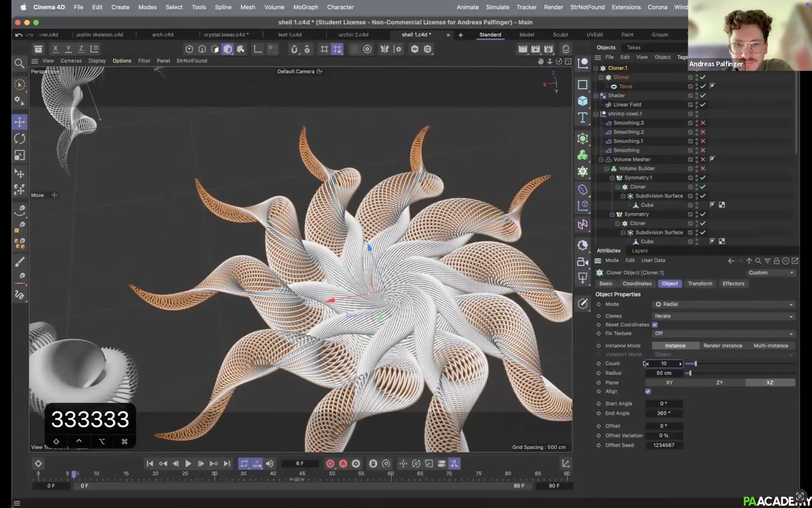
Task: Click the Undo arrow icon
Action: [19, 35]
